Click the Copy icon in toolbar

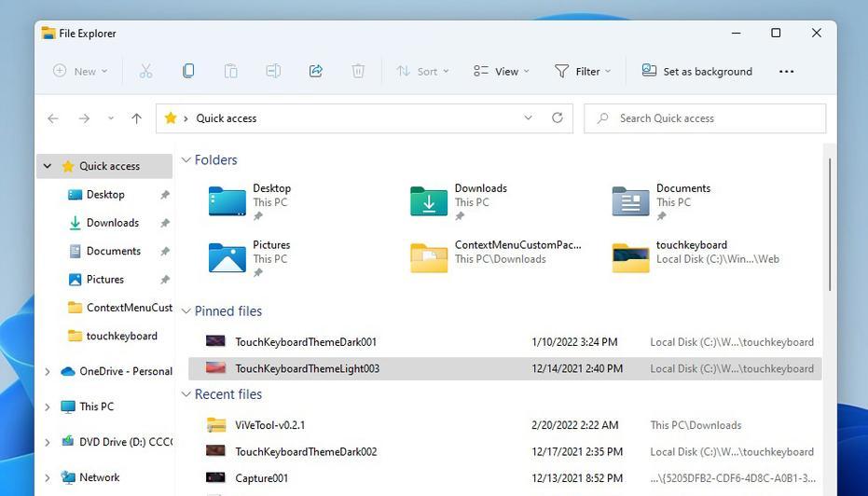click(188, 71)
